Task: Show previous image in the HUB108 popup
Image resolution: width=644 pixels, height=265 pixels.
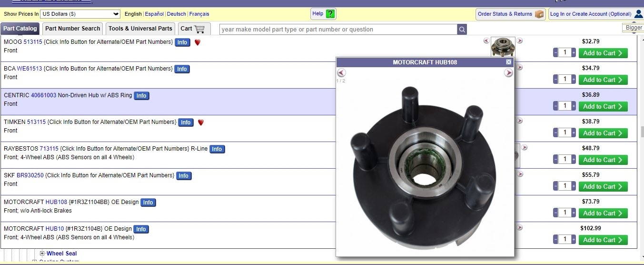Action: coord(341,73)
